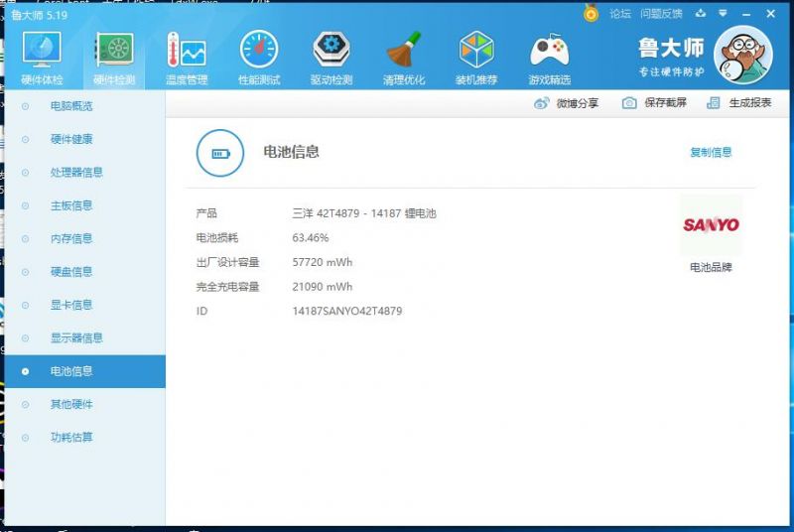Click full charge capacity 21090 mWh

[x=322, y=287]
